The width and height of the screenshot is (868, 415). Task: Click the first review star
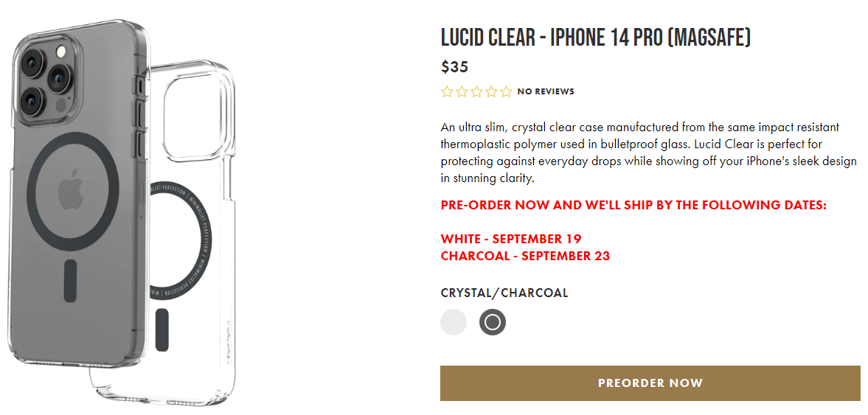[x=447, y=92]
